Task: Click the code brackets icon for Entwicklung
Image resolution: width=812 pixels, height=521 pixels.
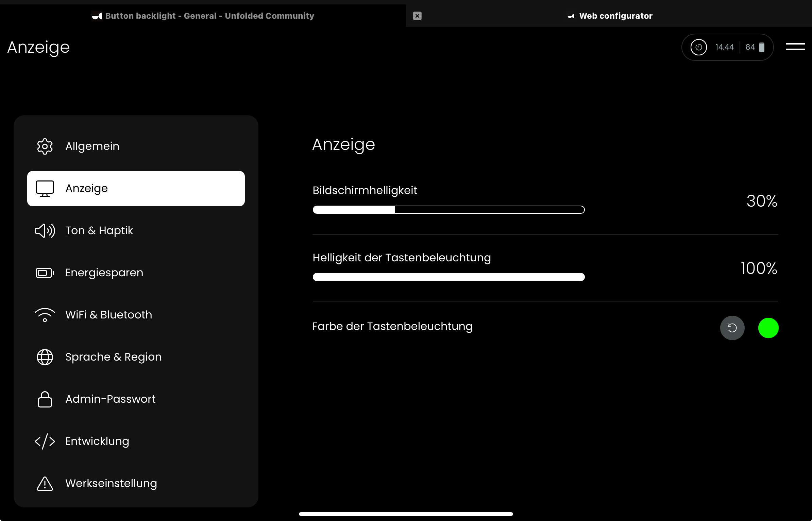Action: click(x=45, y=441)
